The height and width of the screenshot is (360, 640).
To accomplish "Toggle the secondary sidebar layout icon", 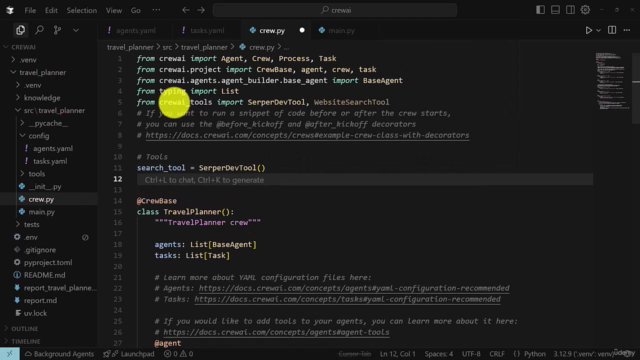I will tap(570, 10).
